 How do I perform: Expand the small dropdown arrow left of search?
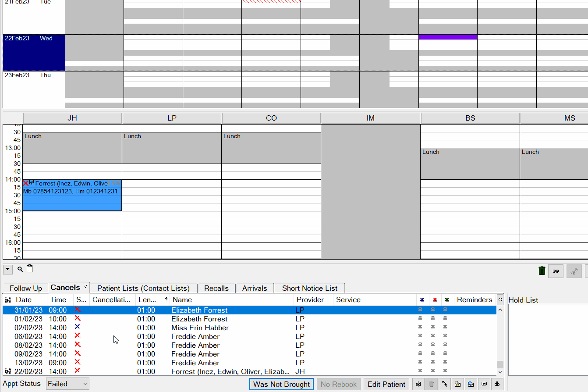8,269
